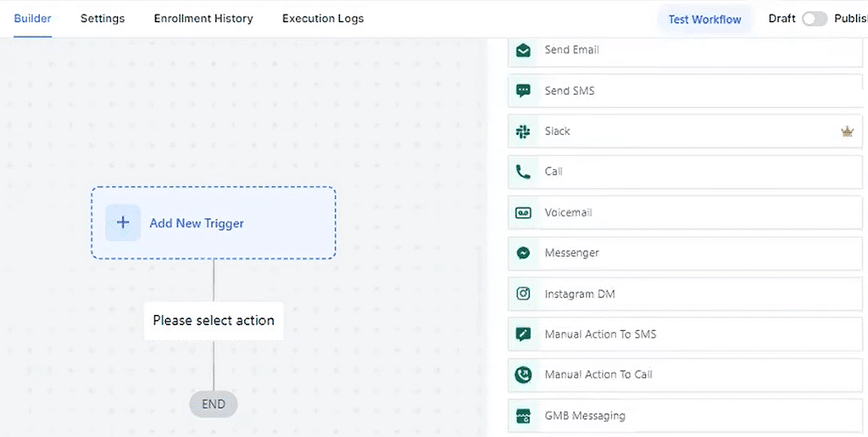Add the Manual Action To Call step

click(685, 375)
